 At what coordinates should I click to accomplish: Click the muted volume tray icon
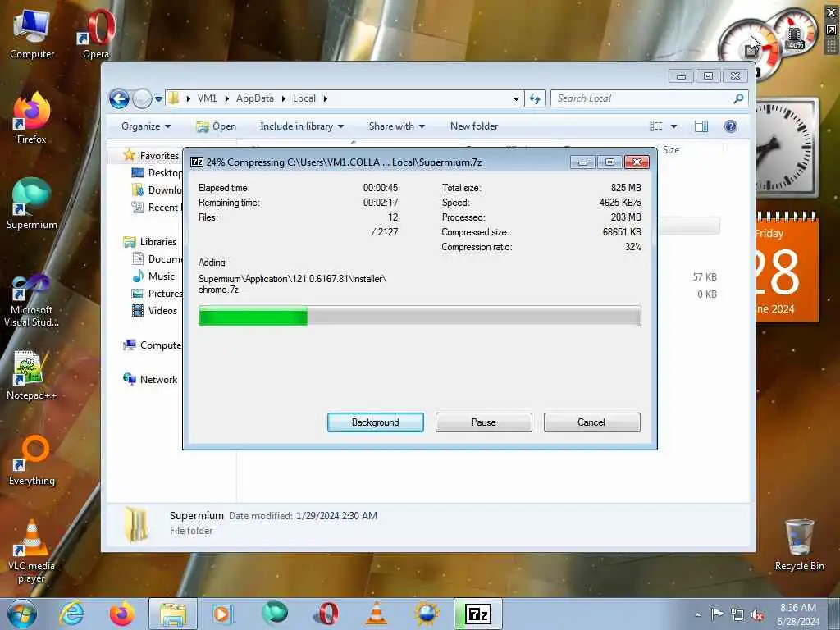[757, 615]
